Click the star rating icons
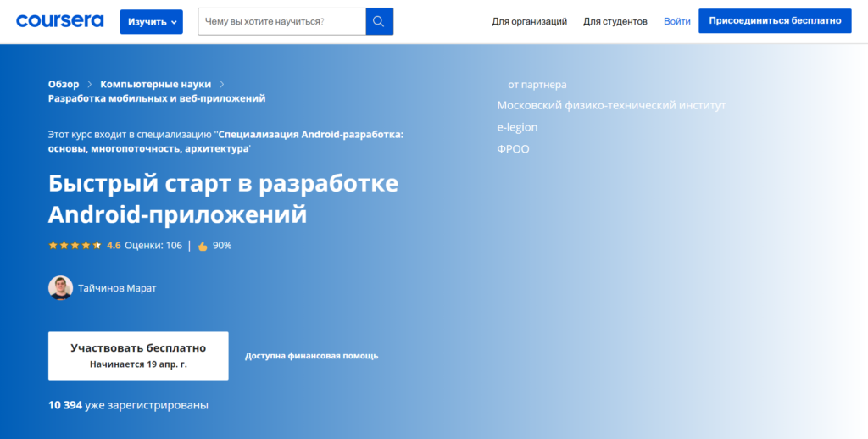Viewport: 868px width, 439px height. 75,246
